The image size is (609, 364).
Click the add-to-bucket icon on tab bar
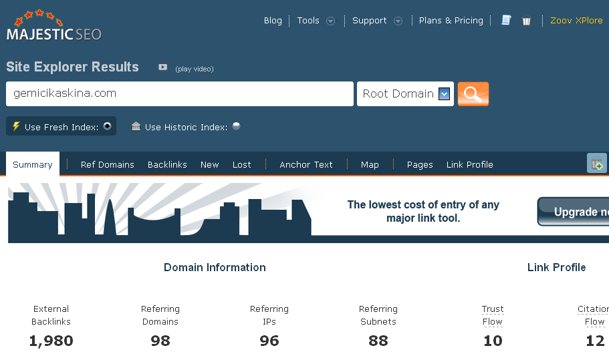596,164
